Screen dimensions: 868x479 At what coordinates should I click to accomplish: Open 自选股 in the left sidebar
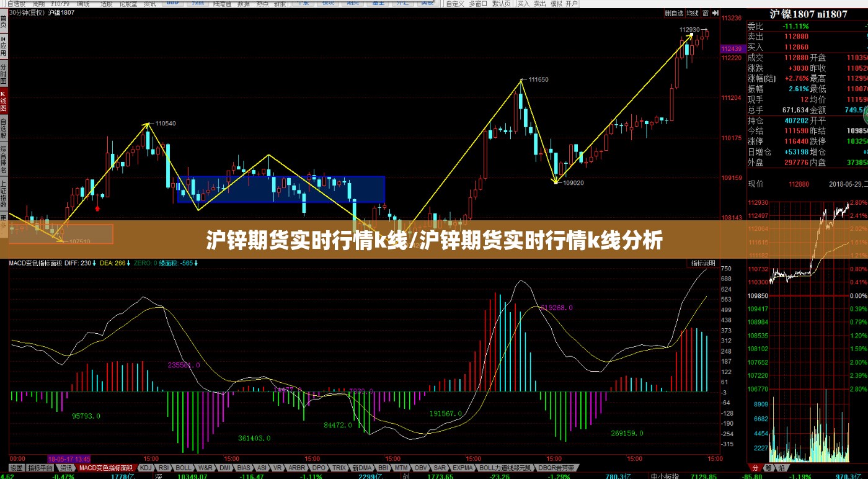(x=4, y=127)
